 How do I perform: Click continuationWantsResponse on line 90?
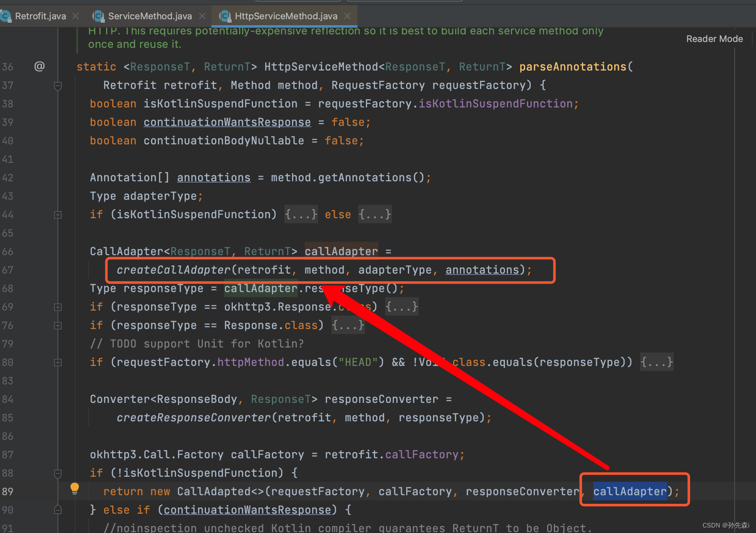247,510
